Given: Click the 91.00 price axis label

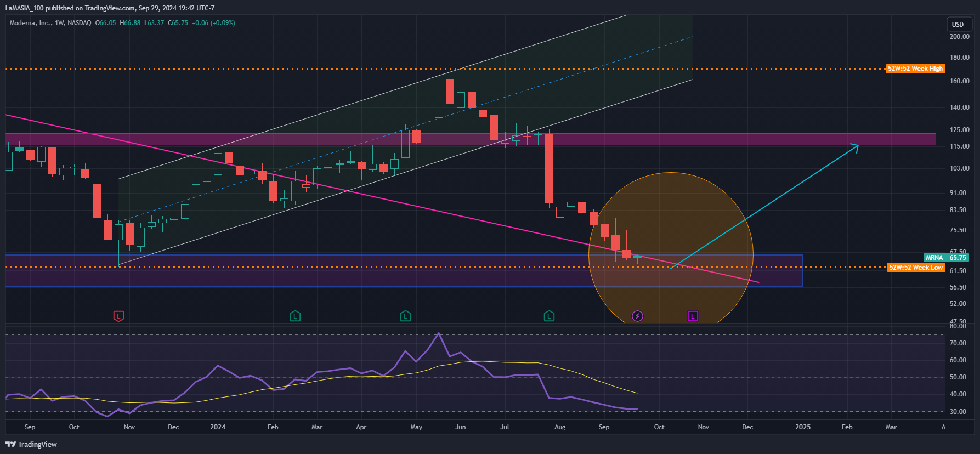Looking at the screenshot, I should pyautogui.click(x=959, y=193).
